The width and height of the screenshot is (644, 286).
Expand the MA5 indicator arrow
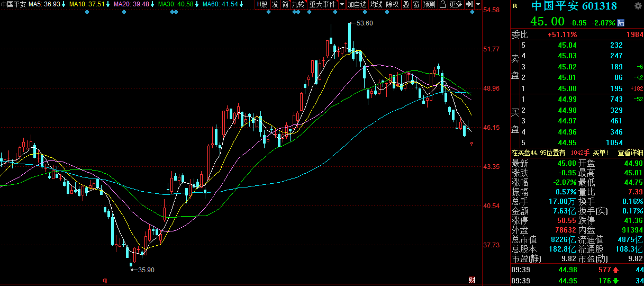(64, 4)
